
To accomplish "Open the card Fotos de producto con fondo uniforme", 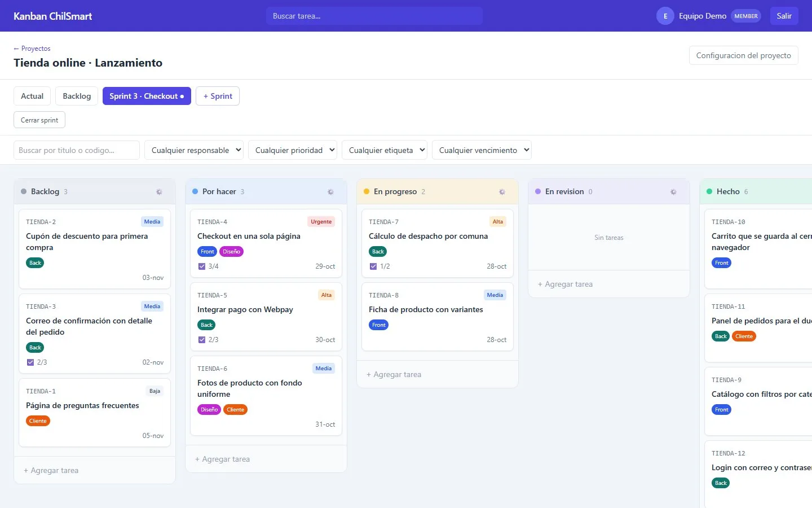I will [x=266, y=396].
